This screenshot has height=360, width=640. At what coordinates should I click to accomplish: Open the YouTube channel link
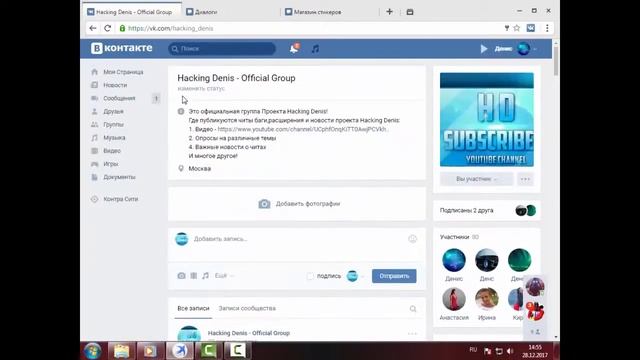[302, 129]
